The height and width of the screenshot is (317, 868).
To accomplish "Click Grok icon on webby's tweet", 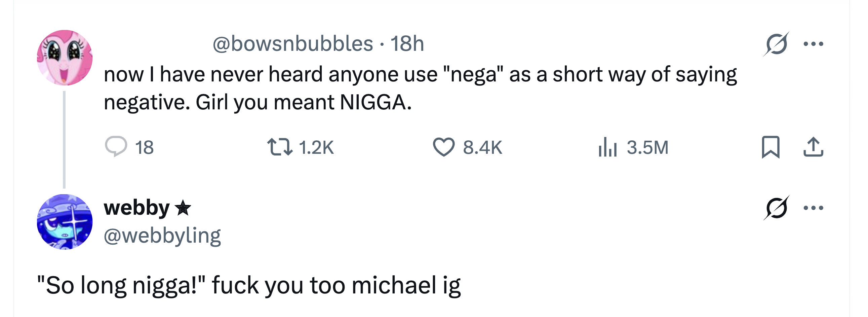I will [776, 208].
